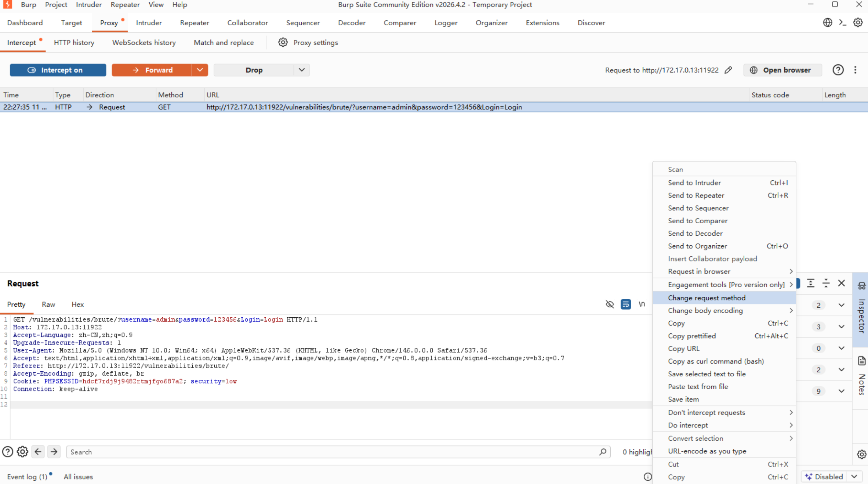Open the Event log (1) status link
Viewport: 868px width, 484px height.
click(x=27, y=477)
